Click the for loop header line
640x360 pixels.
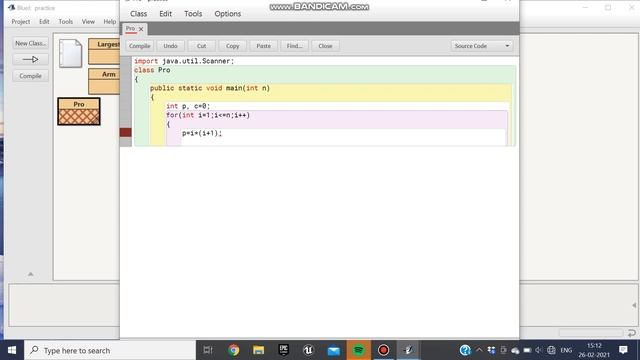pos(208,115)
